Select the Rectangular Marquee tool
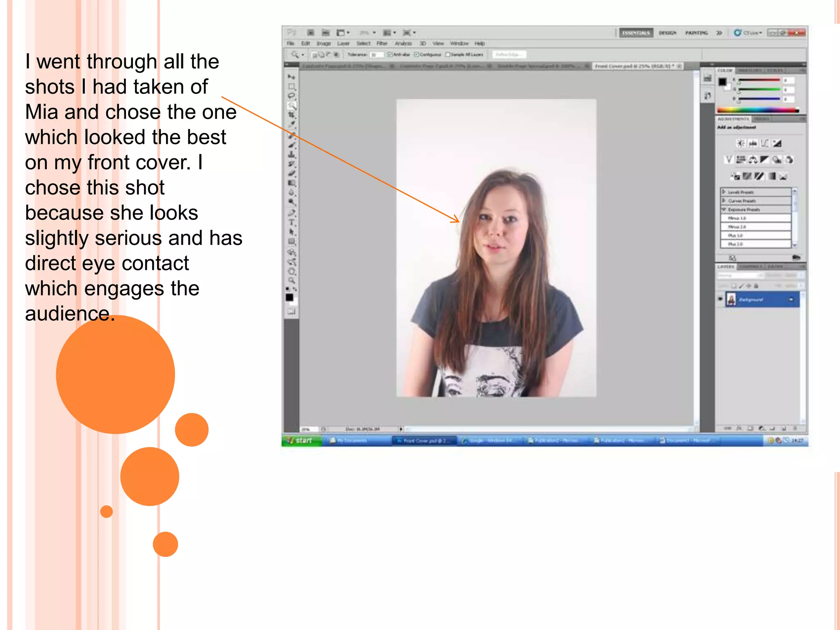This screenshot has width=840, height=630. click(x=291, y=87)
